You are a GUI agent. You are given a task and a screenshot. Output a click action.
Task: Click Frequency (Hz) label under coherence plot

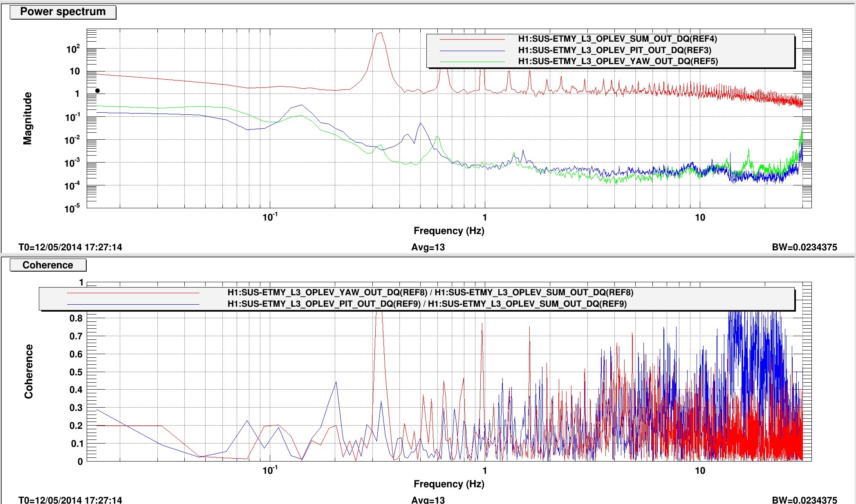449,484
